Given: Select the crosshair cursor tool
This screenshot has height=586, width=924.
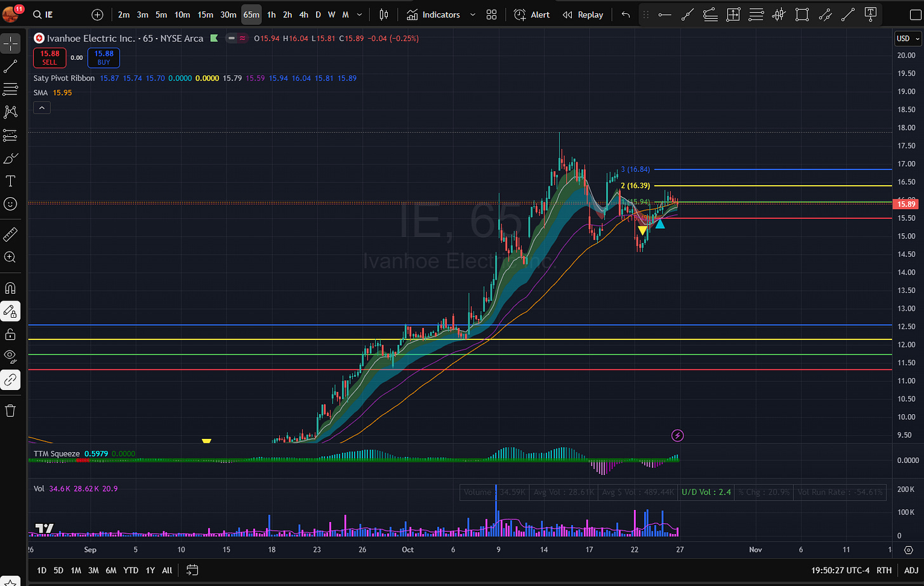Looking at the screenshot, I should click(x=10, y=44).
